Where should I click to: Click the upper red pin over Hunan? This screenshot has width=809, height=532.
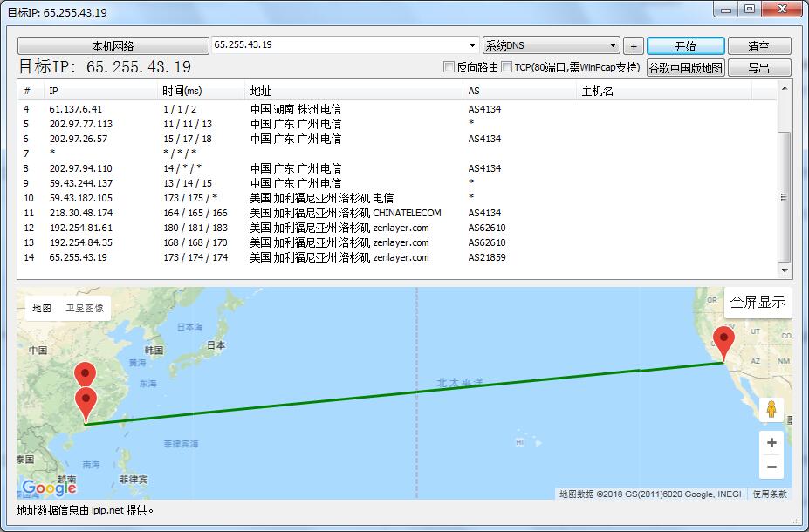[85, 374]
